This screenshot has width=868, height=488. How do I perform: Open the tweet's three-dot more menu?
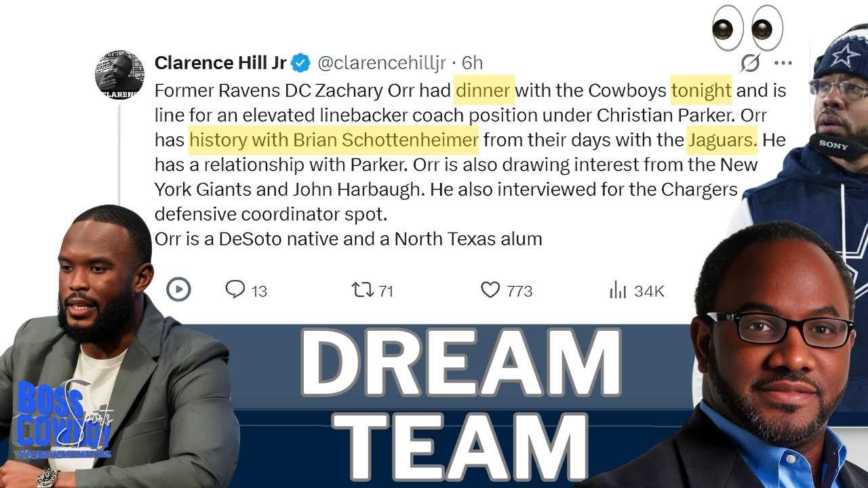point(783,63)
